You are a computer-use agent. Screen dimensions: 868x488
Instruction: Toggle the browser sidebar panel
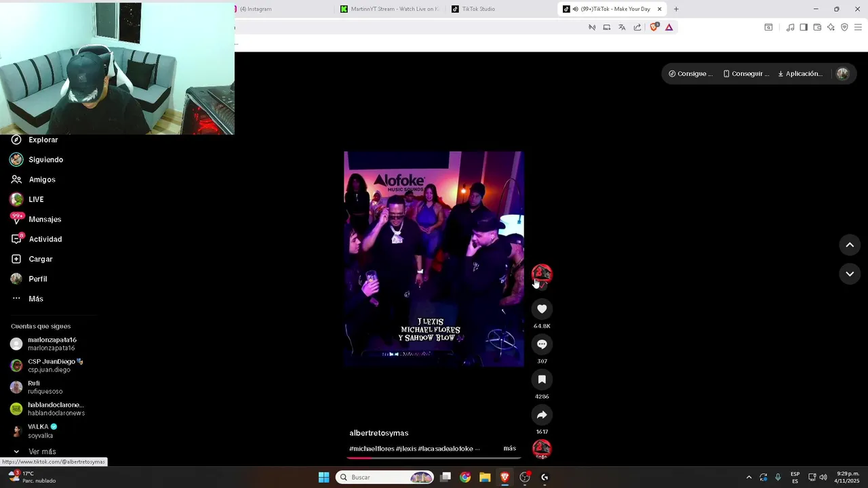click(804, 28)
